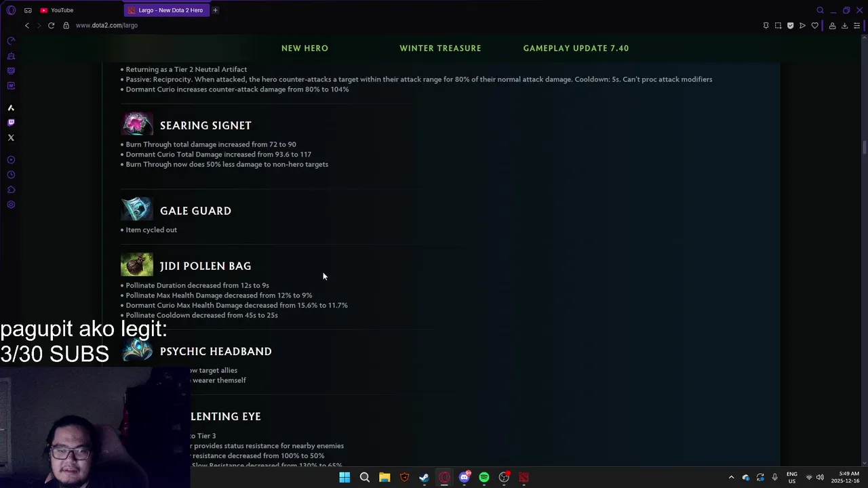Go back to the previous page
The height and width of the screenshot is (488, 868).
coord(27,25)
